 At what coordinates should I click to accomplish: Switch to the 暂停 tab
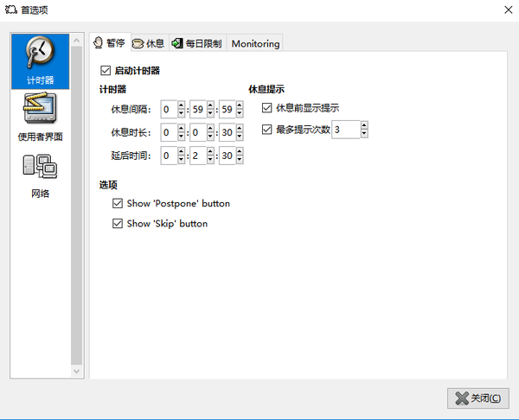tap(110, 43)
